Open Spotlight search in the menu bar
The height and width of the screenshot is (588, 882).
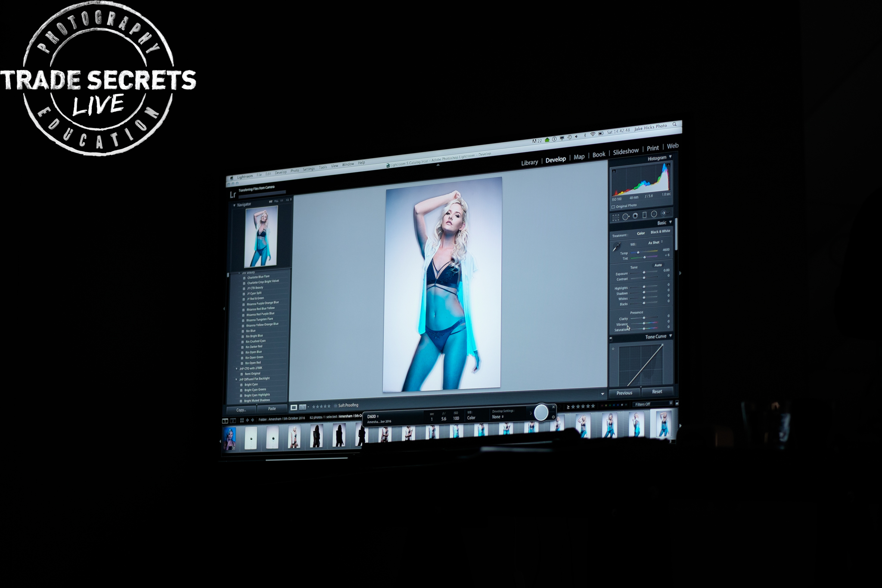(674, 124)
